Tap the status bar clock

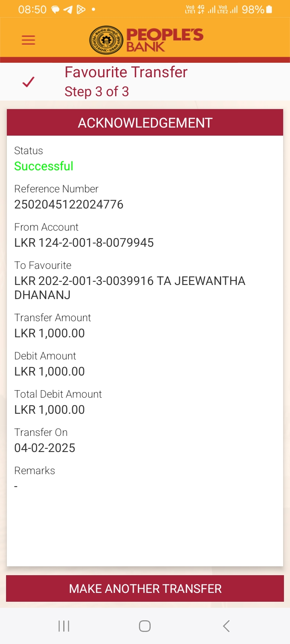click(32, 9)
